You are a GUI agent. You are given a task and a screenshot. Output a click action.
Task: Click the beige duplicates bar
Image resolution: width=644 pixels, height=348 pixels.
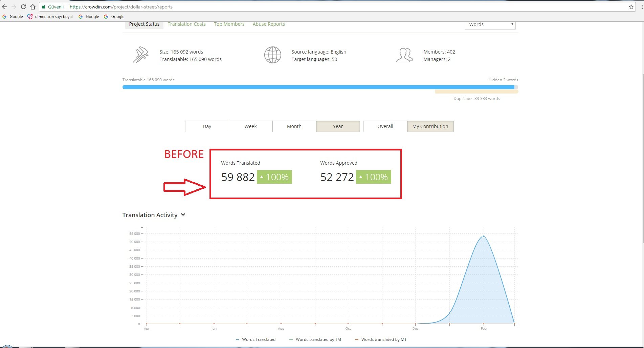pyautogui.click(x=476, y=91)
